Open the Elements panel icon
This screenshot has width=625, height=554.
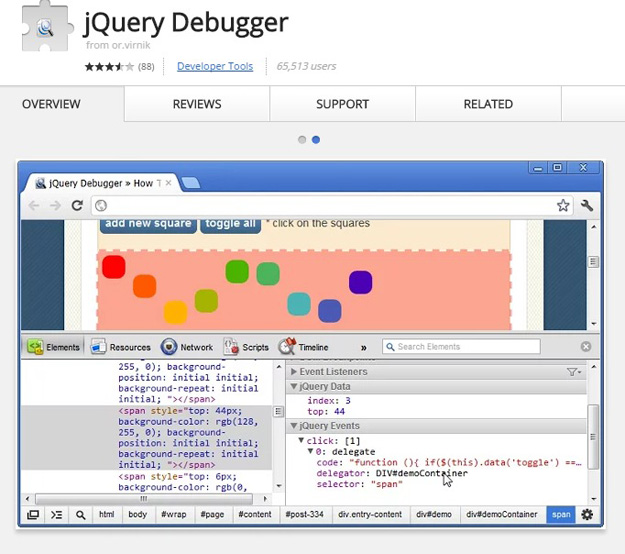(x=36, y=347)
